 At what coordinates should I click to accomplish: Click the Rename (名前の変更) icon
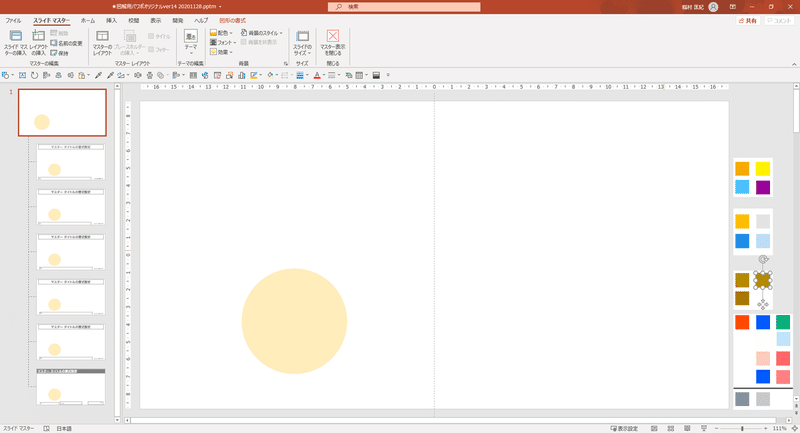coord(54,43)
